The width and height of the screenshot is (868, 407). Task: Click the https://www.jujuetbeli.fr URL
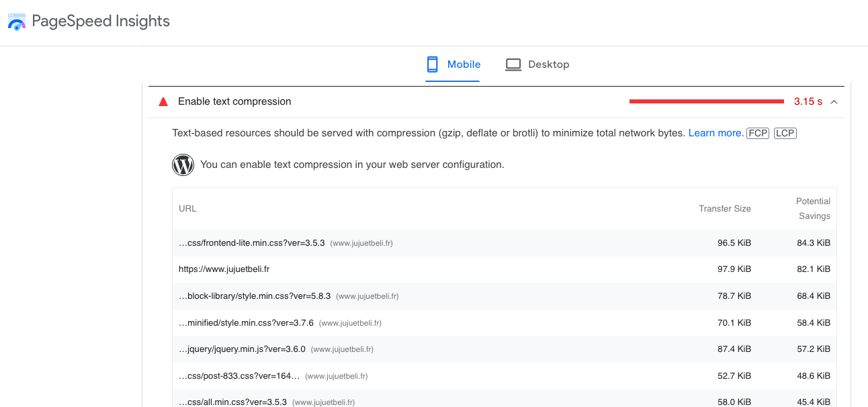click(224, 269)
